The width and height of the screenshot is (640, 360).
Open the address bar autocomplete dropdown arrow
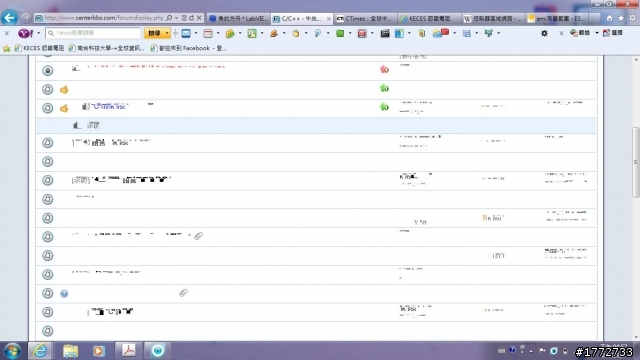tap(176, 18)
